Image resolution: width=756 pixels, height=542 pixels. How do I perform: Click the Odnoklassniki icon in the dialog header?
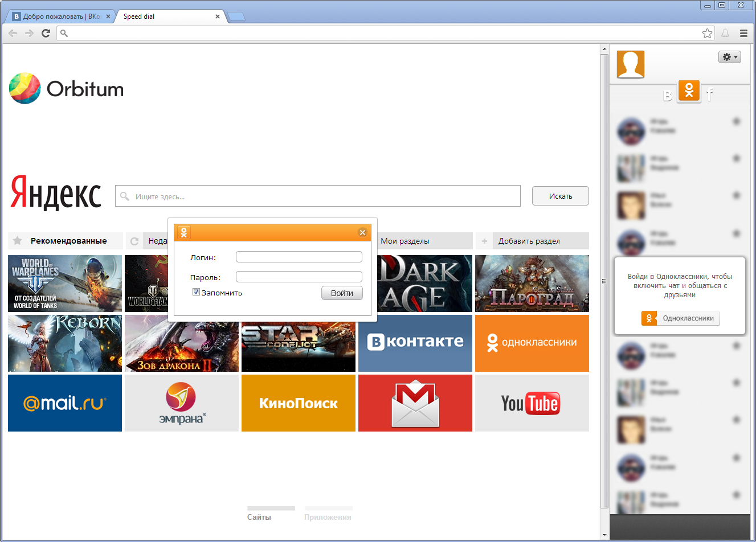coord(184,232)
